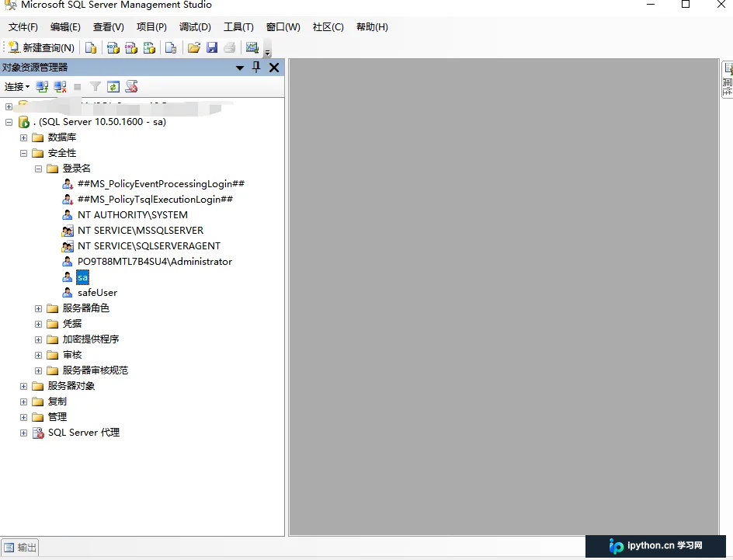Click the Database Engine Query icon
Viewport: 733px width, 560px height.
[91, 47]
